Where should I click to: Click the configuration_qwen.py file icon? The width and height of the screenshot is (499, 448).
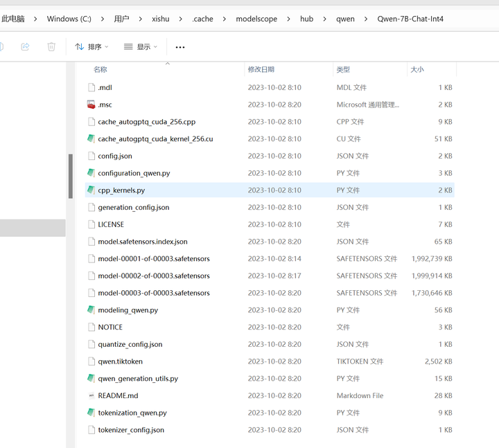pos(91,173)
